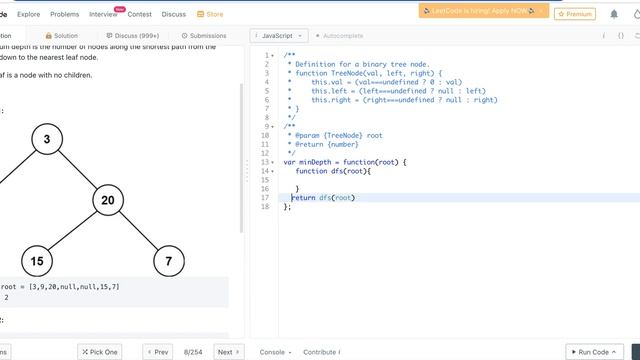Image resolution: width=640 pixels, height=360 pixels.
Task: Go to the Prev problem
Action: (158, 352)
